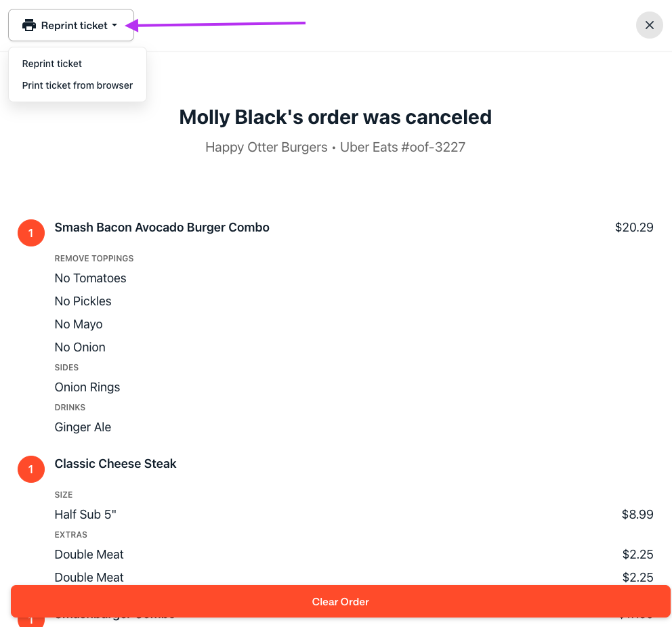This screenshot has height=627, width=672.
Task: Click the Smash Bacon Avocado Burger Combo title
Action: [162, 228]
